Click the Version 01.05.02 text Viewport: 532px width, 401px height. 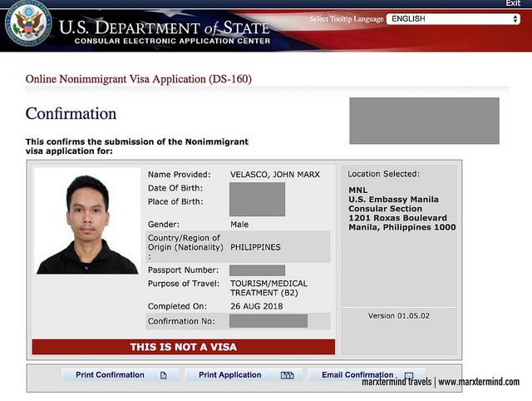pyautogui.click(x=399, y=316)
